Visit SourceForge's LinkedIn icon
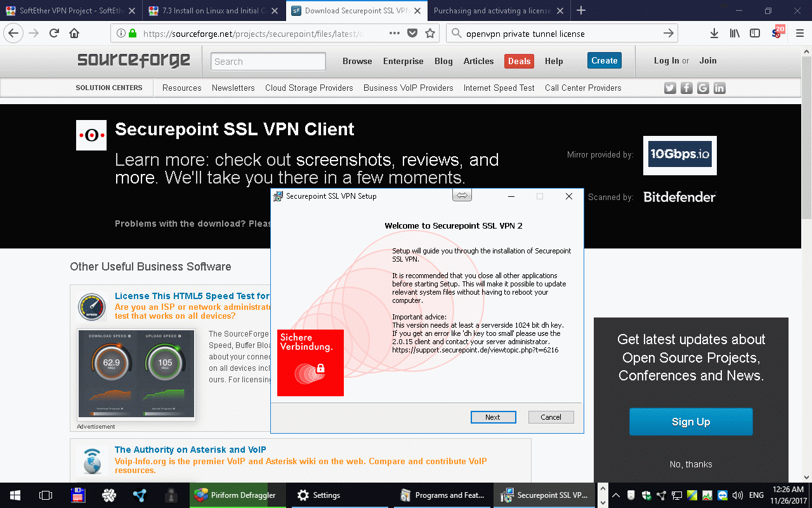812x508 pixels. [719, 88]
